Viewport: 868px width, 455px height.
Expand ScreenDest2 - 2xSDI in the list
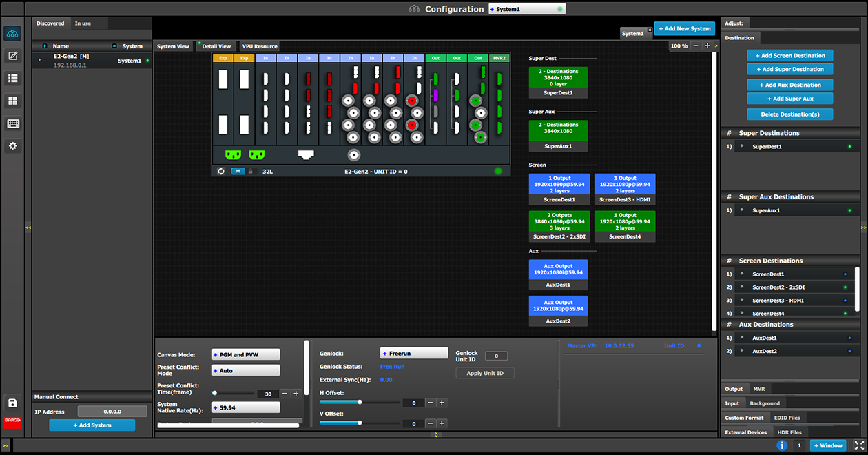coord(743,287)
